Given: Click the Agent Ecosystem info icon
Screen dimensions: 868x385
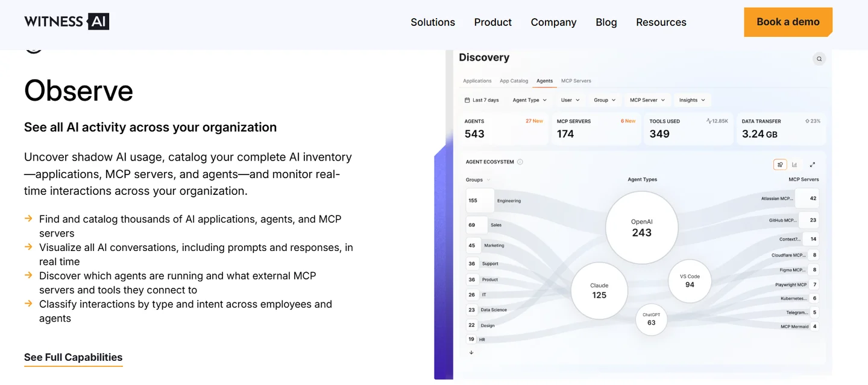Looking at the screenshot, I should click(x=520, y=162).
